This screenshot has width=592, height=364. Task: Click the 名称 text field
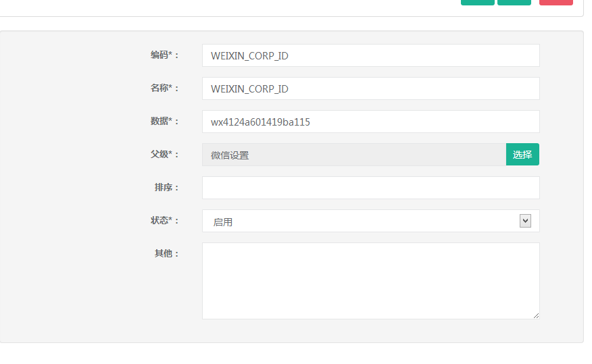click(x=370, y=88)
